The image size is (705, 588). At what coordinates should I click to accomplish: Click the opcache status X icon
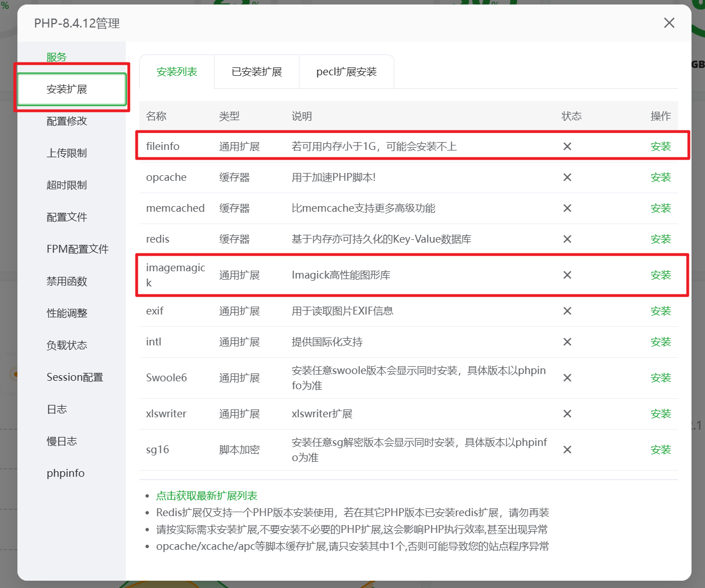[567, 177]
